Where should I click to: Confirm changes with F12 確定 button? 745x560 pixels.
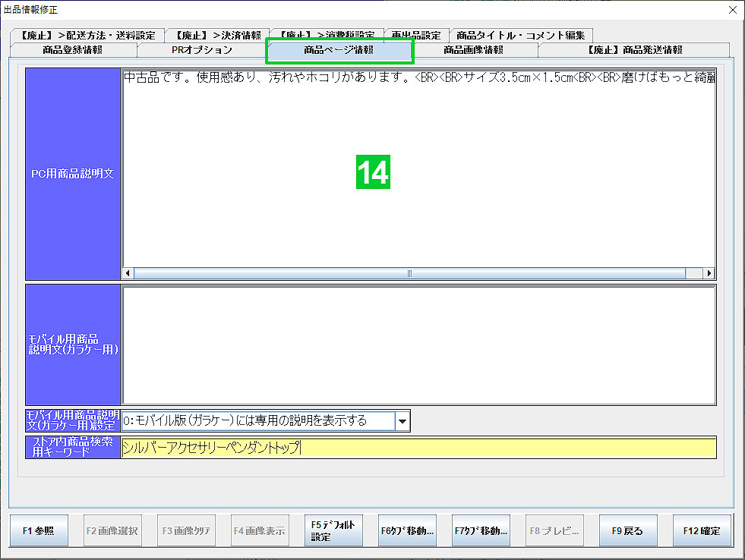coord(702,530)
